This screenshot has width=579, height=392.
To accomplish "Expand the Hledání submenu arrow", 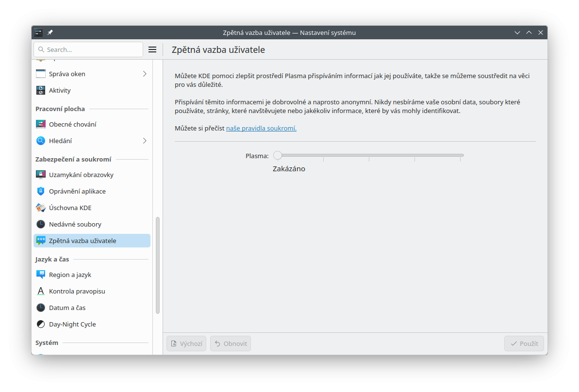I will (x=145, y=141).
